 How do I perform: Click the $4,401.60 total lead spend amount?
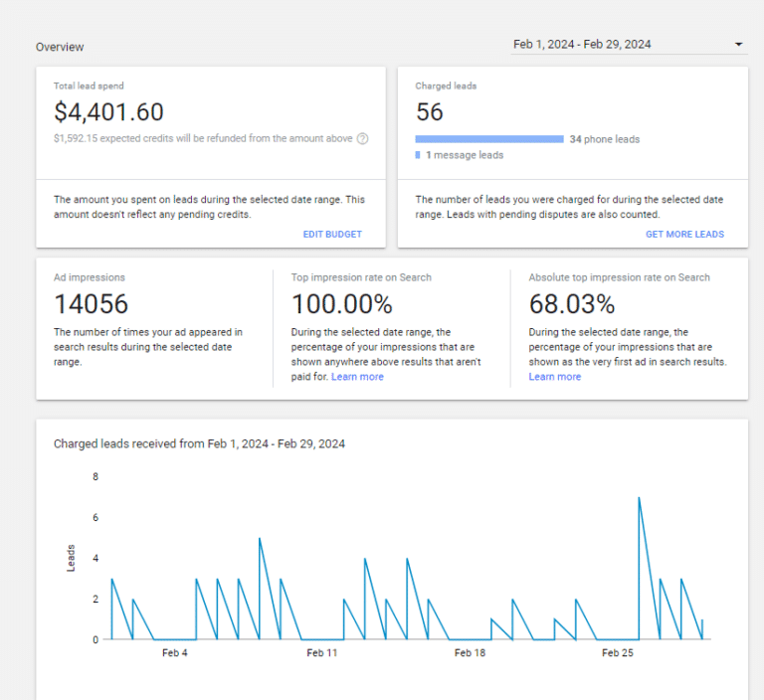[x=108, y=112]
